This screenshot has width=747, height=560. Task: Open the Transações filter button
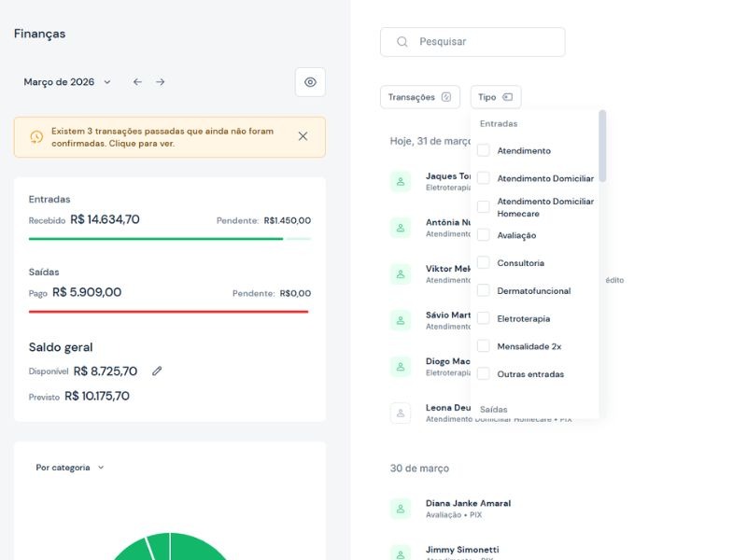[x=419, y=97]
